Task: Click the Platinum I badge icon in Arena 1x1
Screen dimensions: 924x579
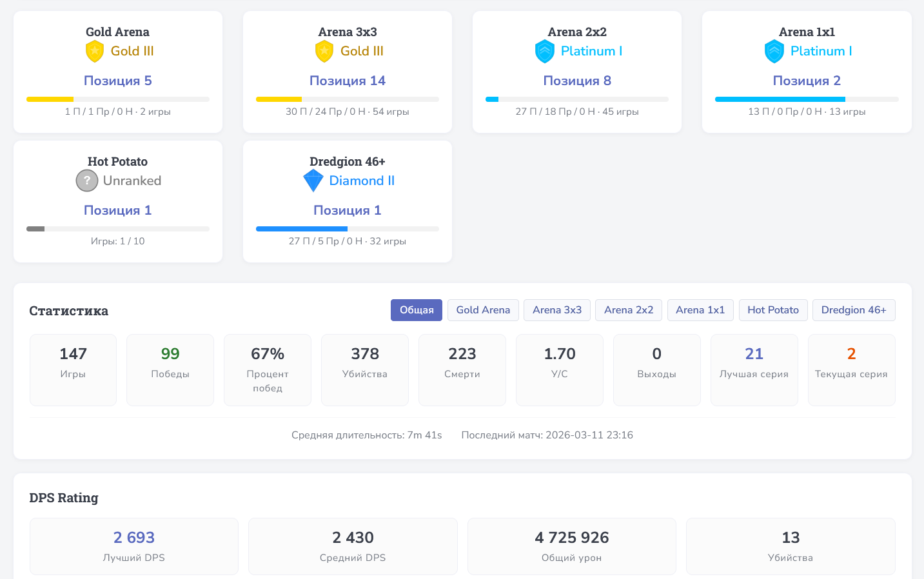Action: 774,52
